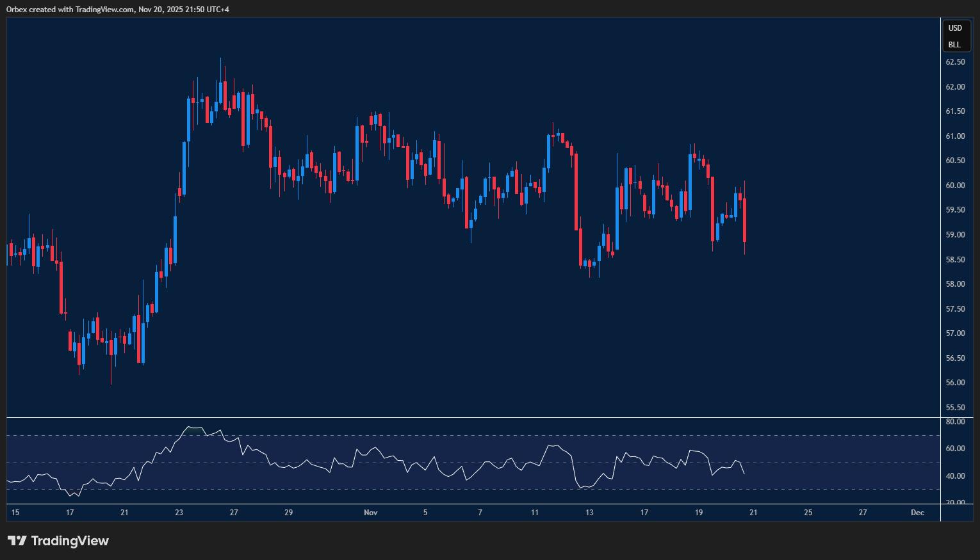The height and width of the screenshot is (560, 980).
Task: Click the Dec label on the date axis
Action: click(917, 513)
